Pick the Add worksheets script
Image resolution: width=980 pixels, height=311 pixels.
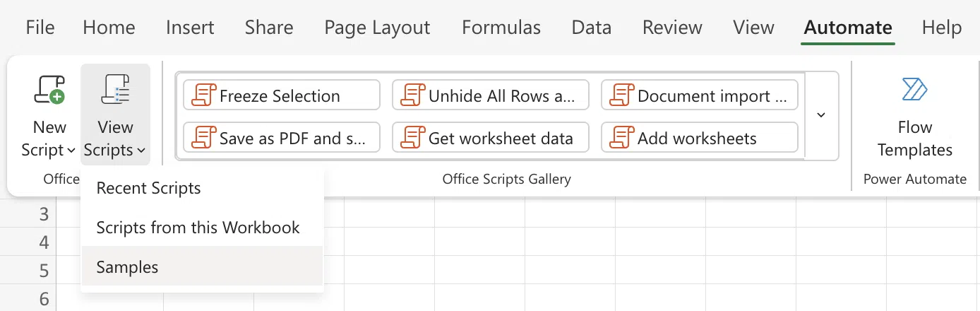(x=699, y=138)
